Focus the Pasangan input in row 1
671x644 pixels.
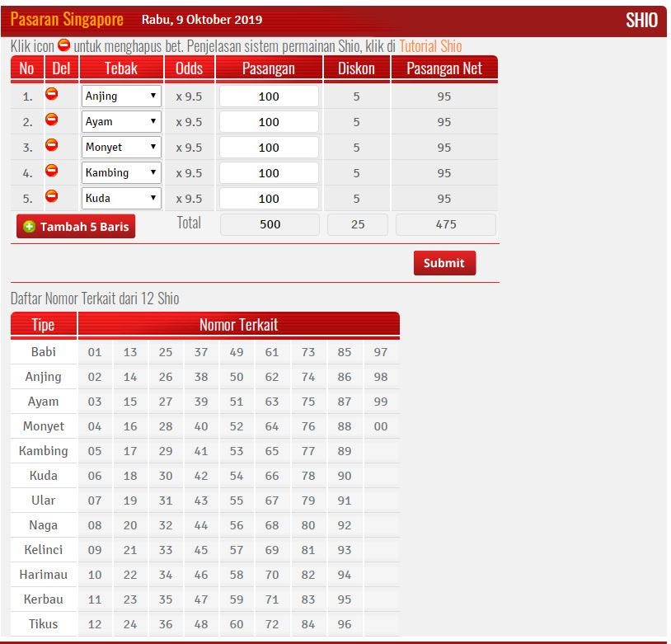click(269, 96)
